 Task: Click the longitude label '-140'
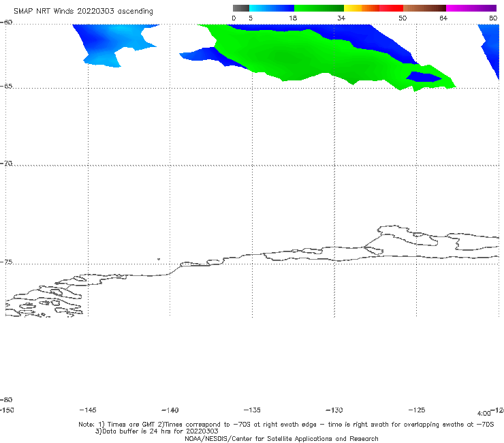click(170, 410)
